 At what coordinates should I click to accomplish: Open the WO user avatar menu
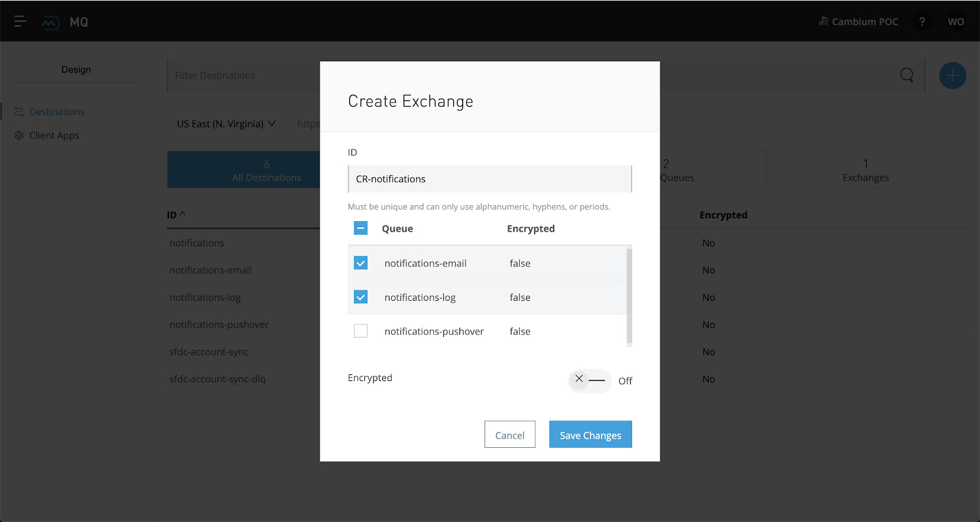[956, 22]
